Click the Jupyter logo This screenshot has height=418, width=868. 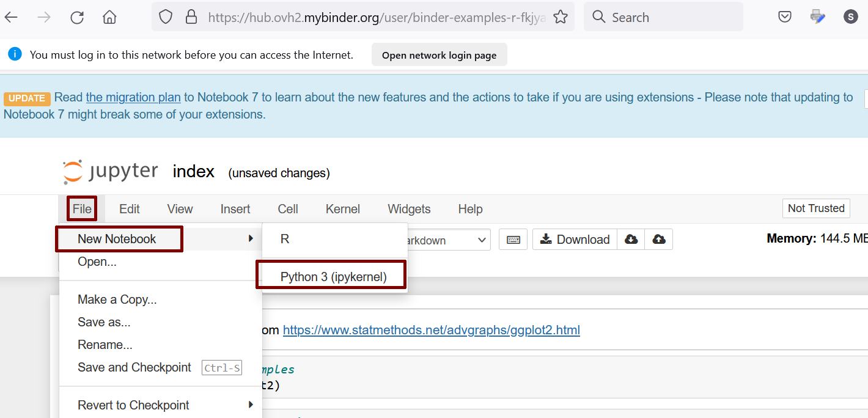pos(111,172)
